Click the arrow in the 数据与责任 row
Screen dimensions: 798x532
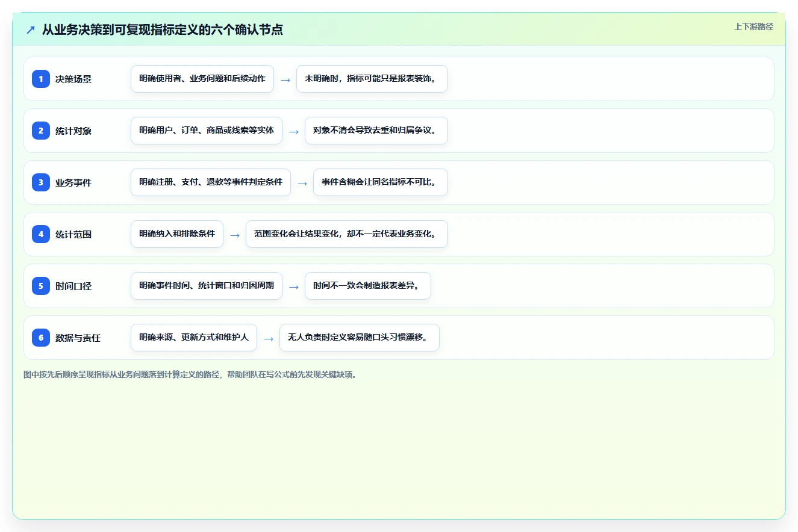point(269,338)
